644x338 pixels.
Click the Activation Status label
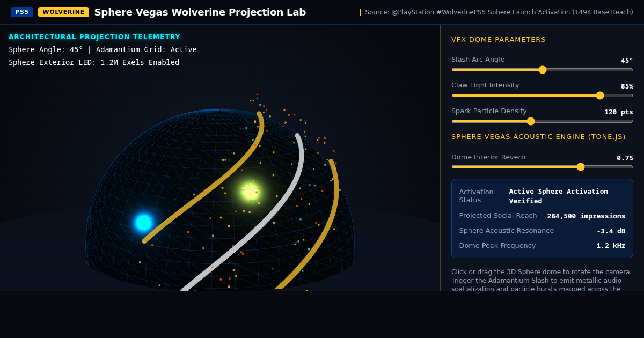click(x=476, y=196)
